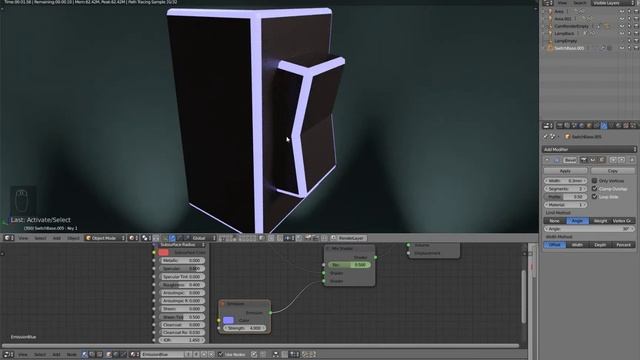Image resolution: width=640 pixels, height=360 pixels.
Task: Set width method to Percent
Action: click(x=624, y=244)
